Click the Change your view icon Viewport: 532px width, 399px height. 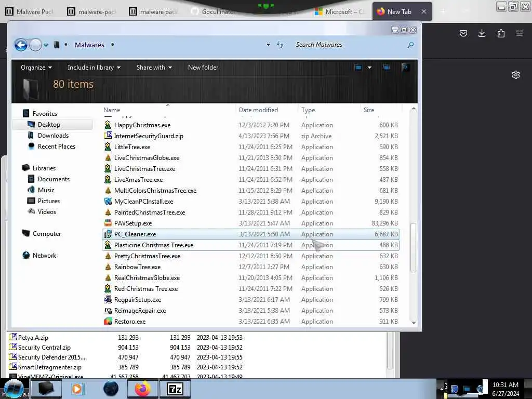point(358,68)
